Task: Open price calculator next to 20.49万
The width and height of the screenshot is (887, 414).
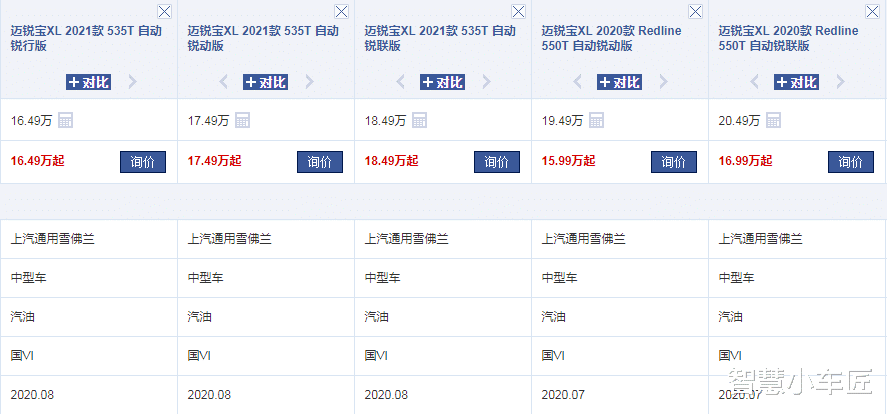Action: tap(774, 120)
